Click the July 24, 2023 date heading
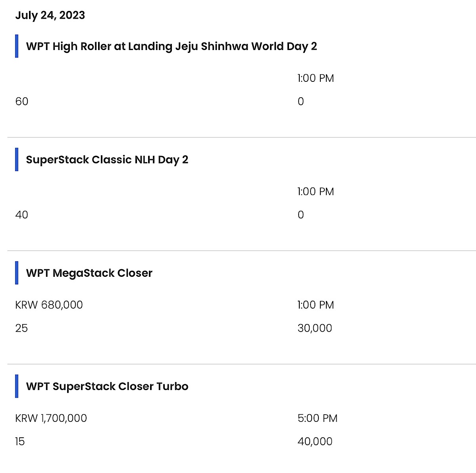The width and height of the screenshot is (476, 473). click(50, 15)
